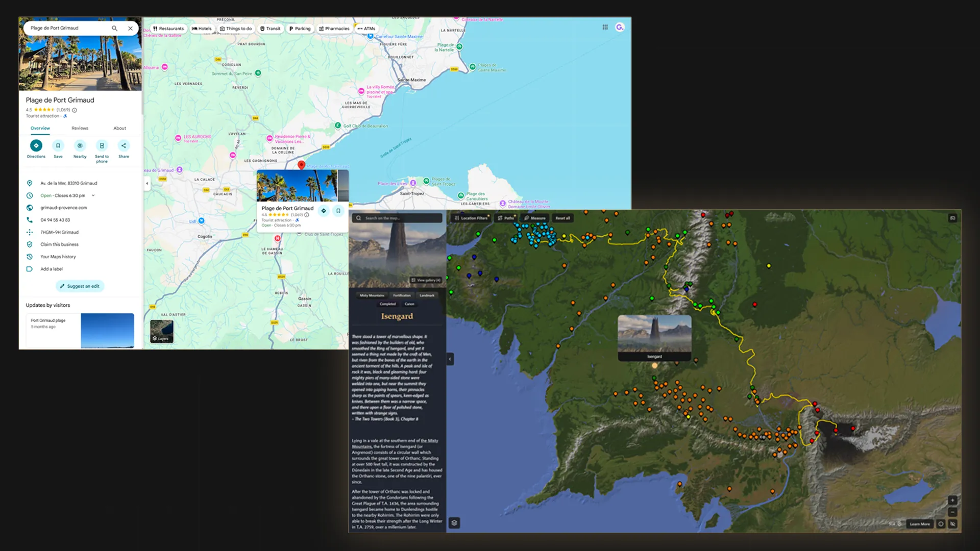
Task: Click the Completed tag
Action: 387,304
